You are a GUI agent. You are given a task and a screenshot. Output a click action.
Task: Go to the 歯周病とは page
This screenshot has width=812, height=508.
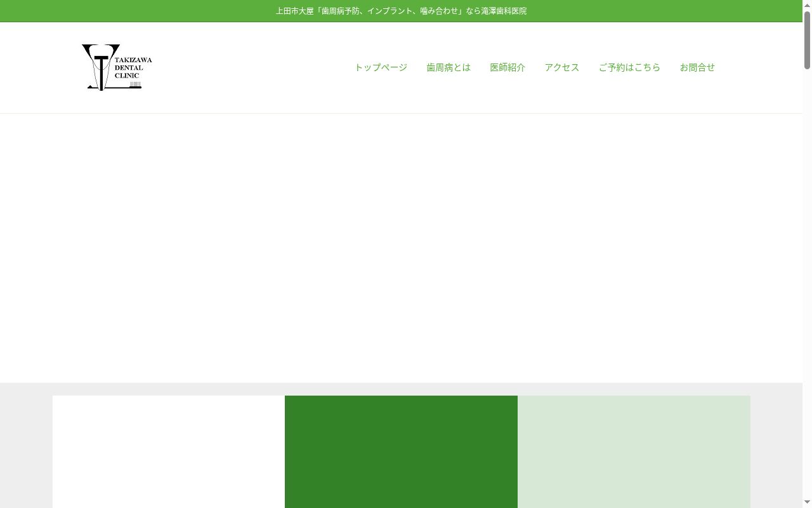[449, 67]
